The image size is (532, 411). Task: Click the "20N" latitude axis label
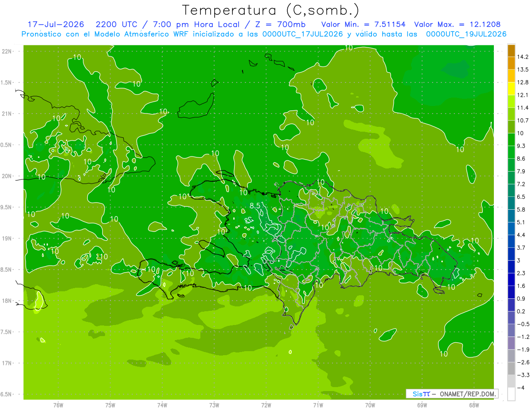(7, 176)
